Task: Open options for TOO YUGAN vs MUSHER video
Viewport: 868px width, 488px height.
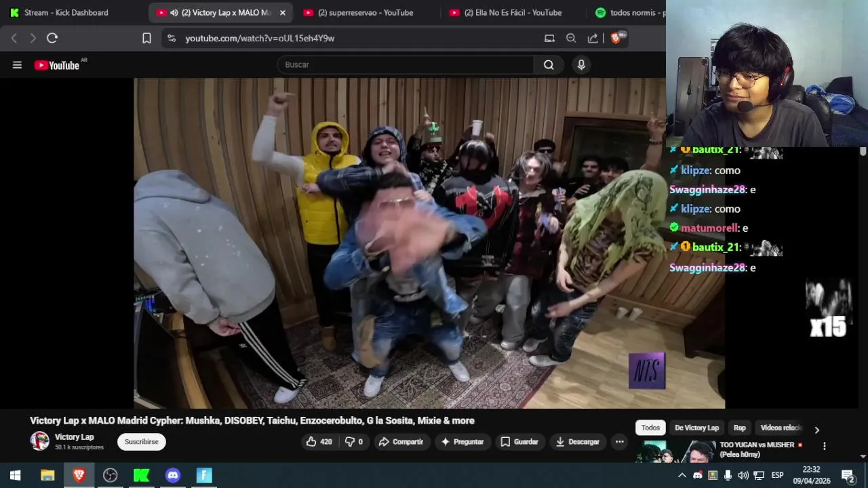Action: point(825,446)
